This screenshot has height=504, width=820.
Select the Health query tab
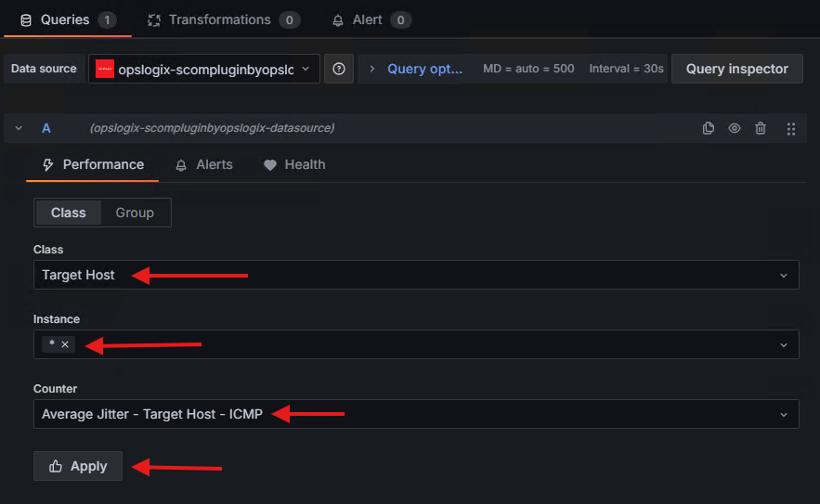pyautogui.click(x=294, y=164)
